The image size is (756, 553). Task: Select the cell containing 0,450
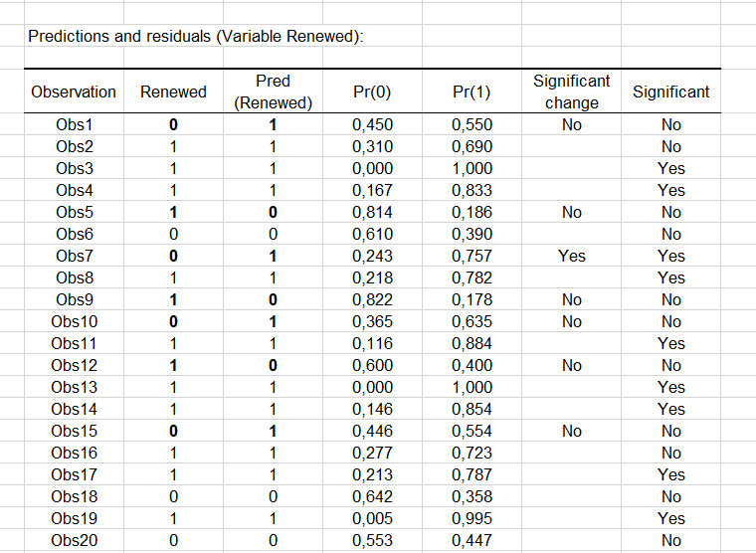[373, 125]
